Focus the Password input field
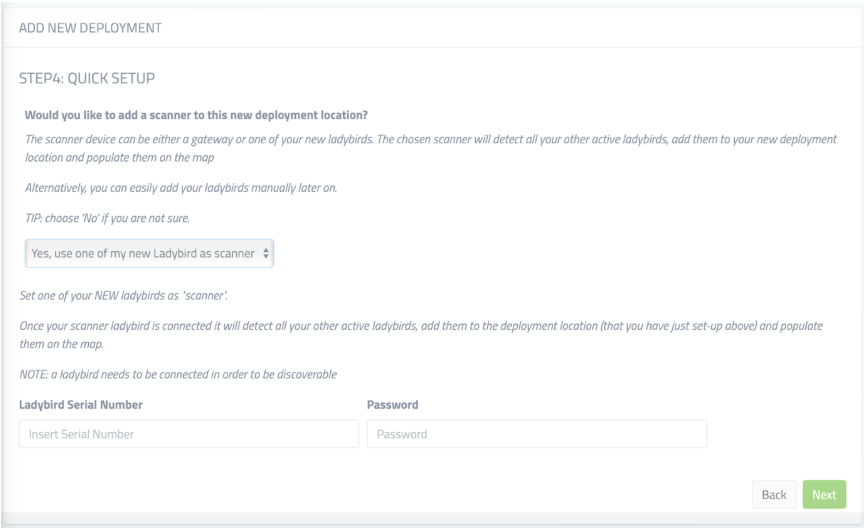Screen dimensions: 864x528 point(536,433)
